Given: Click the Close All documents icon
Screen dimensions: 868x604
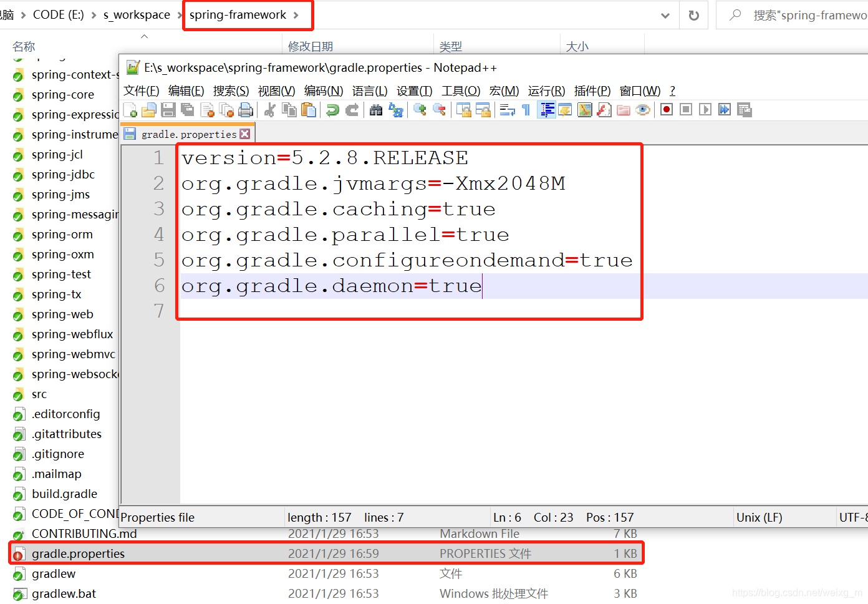Looking at the screenshot, I should tap(226, 110).
